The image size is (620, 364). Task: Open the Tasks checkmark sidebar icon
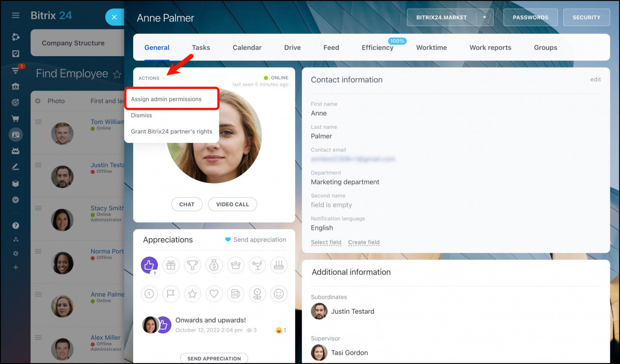[x=15, y=54]
